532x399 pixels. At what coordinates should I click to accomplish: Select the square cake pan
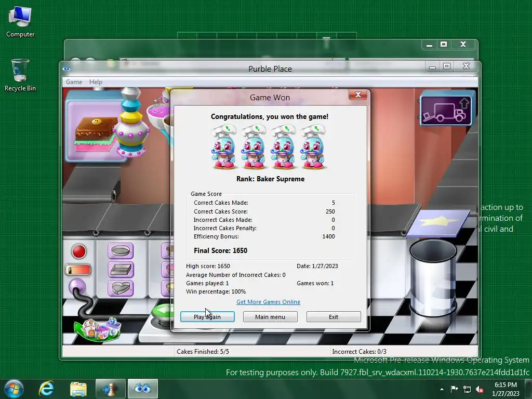[121, 270]
